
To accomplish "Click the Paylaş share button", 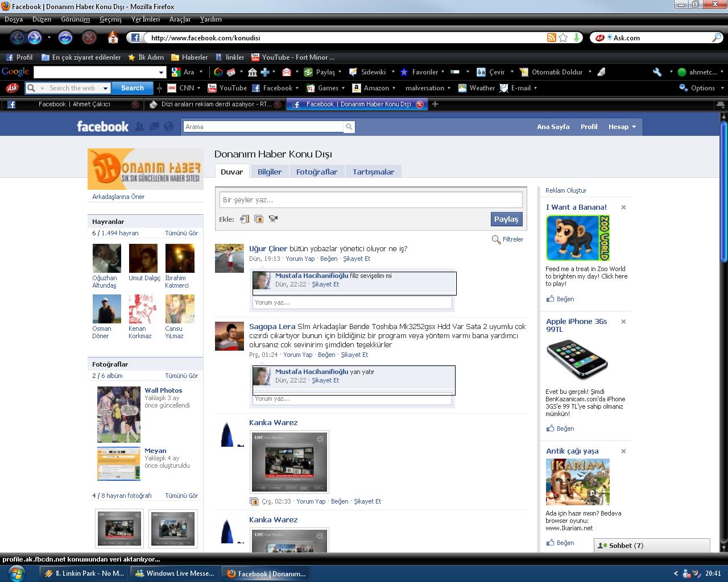I will pyautogui.click(x=506, y=219).
